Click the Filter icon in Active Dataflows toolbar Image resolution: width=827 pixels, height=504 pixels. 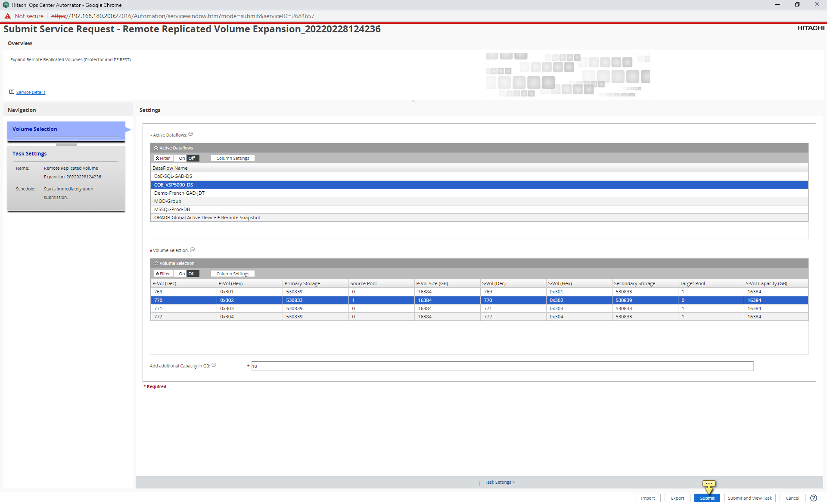pyautogui.click(x=158, y=158)
